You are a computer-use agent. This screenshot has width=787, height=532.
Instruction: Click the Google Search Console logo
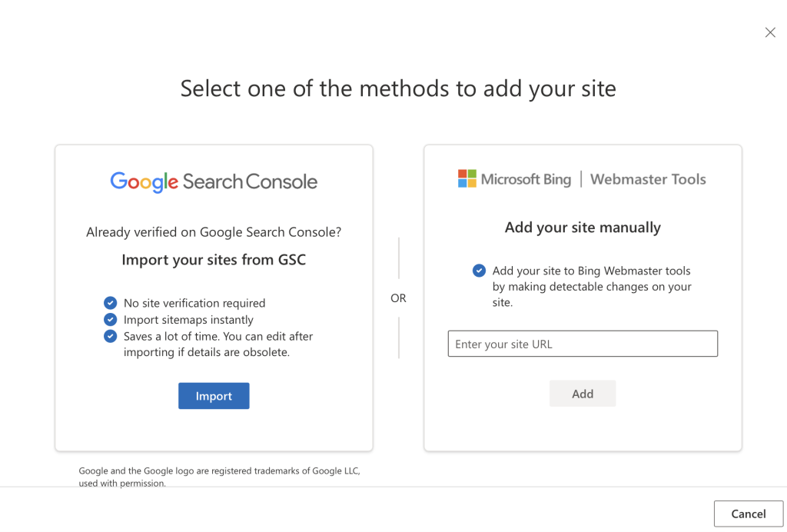[x=214, y=181]
